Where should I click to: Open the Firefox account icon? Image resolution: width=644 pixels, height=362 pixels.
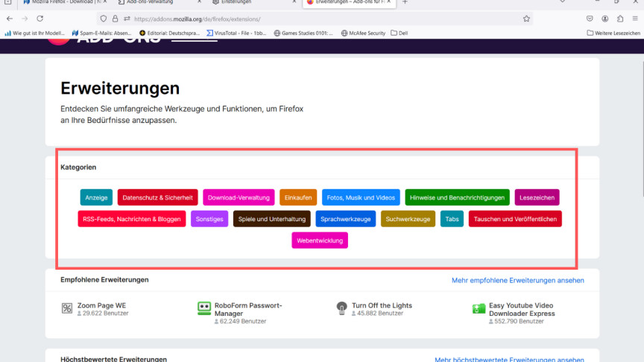pos(605,19)
